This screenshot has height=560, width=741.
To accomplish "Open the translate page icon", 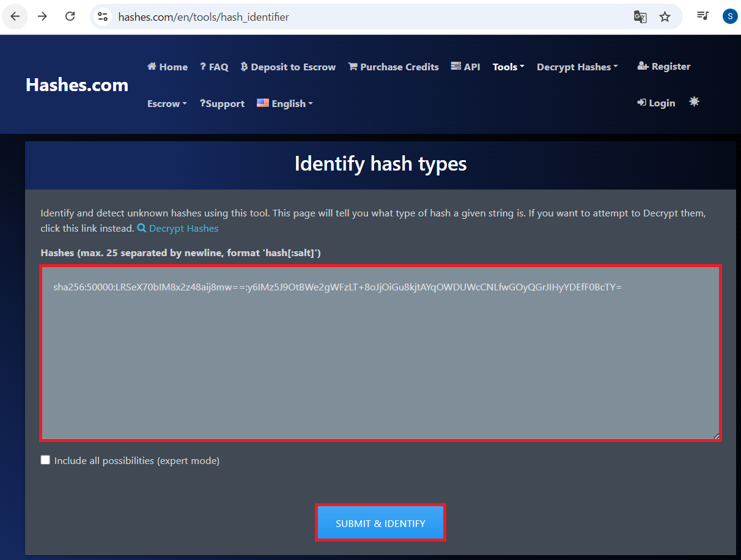I will pyautogui.click(x=640, y=17).
